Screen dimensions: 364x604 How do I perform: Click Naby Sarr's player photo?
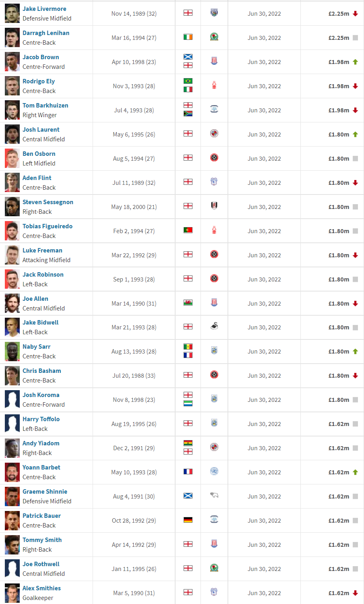point(12,352)
